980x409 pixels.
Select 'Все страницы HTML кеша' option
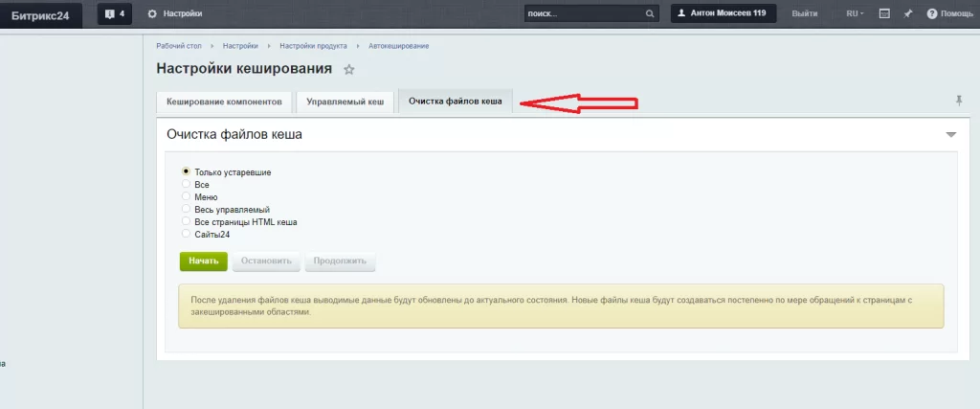click(186, 221)
